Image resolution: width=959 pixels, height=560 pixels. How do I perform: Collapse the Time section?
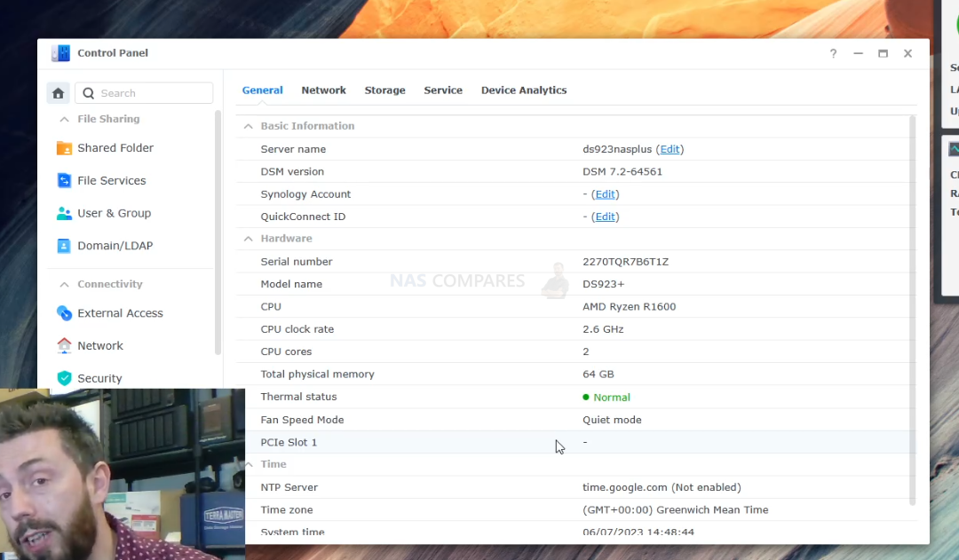point(249,464)
